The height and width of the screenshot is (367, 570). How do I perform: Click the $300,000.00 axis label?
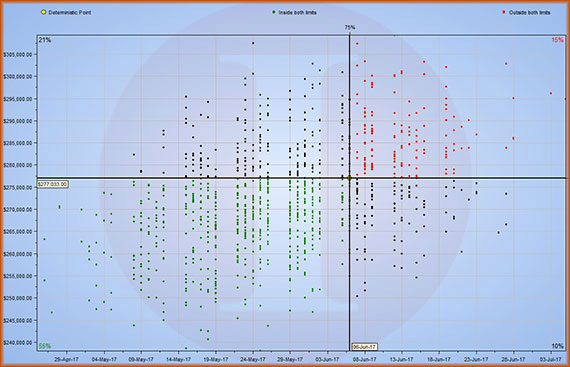17,77
